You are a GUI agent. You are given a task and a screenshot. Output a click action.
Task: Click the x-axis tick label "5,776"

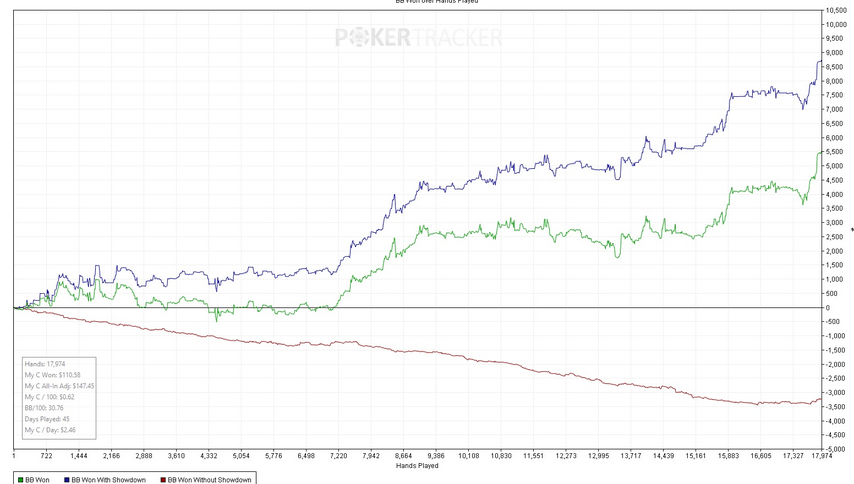(274, 456)
